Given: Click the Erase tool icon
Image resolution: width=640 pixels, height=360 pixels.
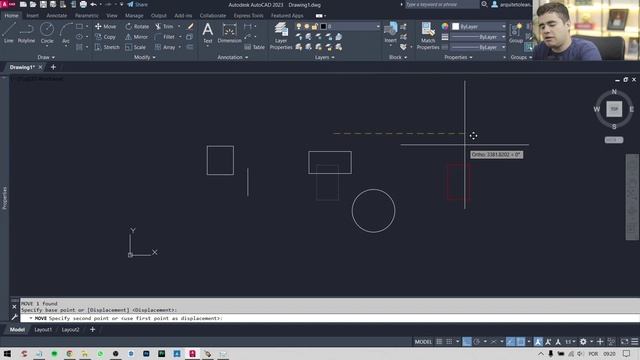Looking at the screenshot, I should coord(190,26).
